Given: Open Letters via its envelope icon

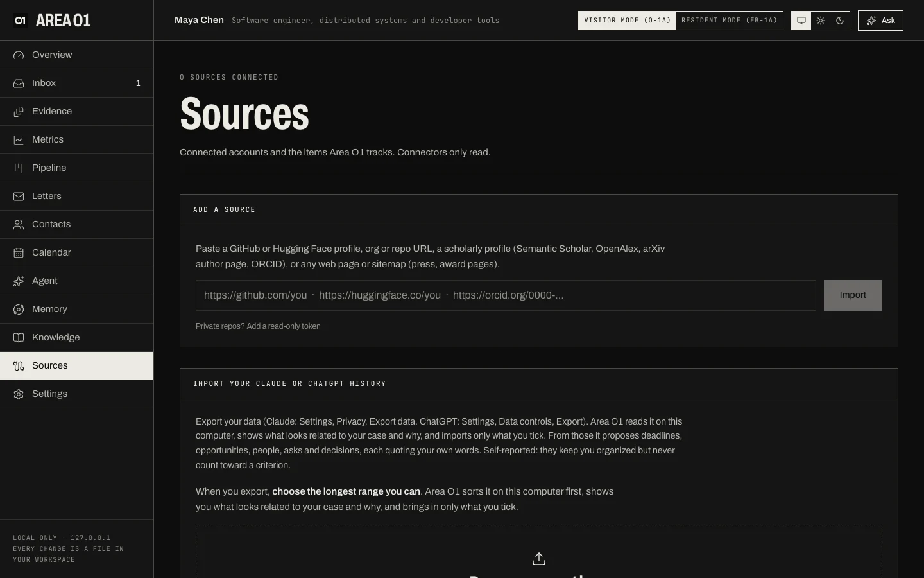Looking at the screenshot, I should pos(19,197).
